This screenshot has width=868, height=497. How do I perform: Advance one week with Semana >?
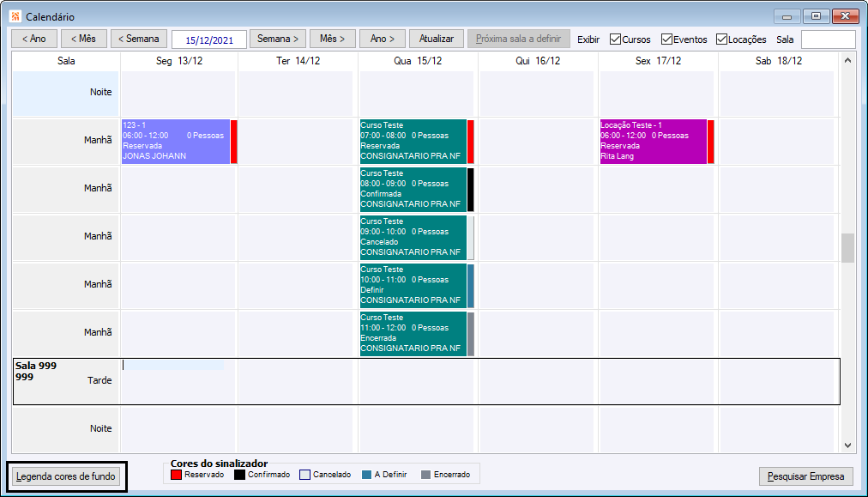click(278, 39)
